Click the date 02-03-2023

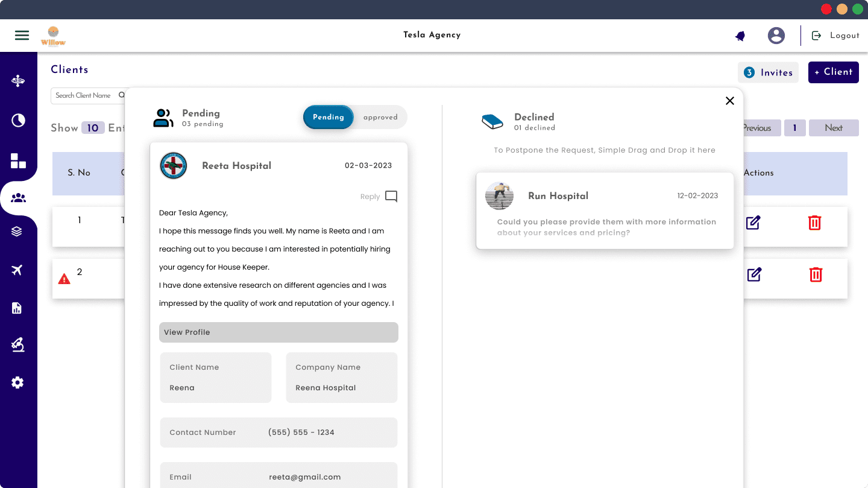point(368,166)
